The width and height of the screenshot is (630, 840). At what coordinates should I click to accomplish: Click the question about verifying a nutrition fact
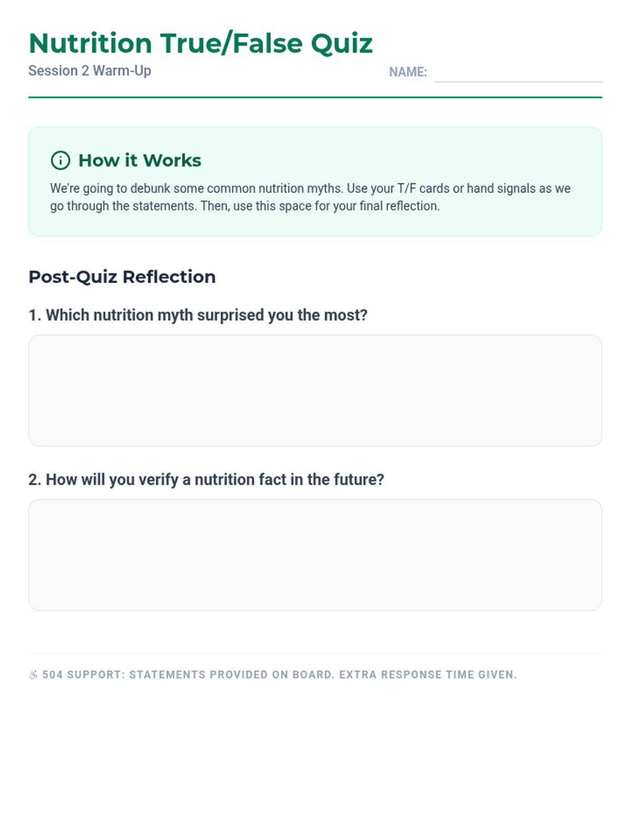point(206,479)
